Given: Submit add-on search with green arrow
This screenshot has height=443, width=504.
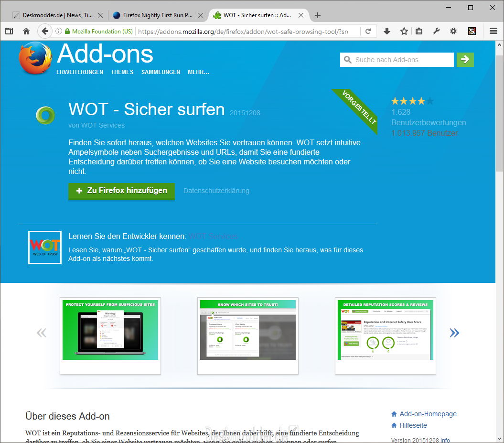Looking at the screenshot, I should 465,59.
